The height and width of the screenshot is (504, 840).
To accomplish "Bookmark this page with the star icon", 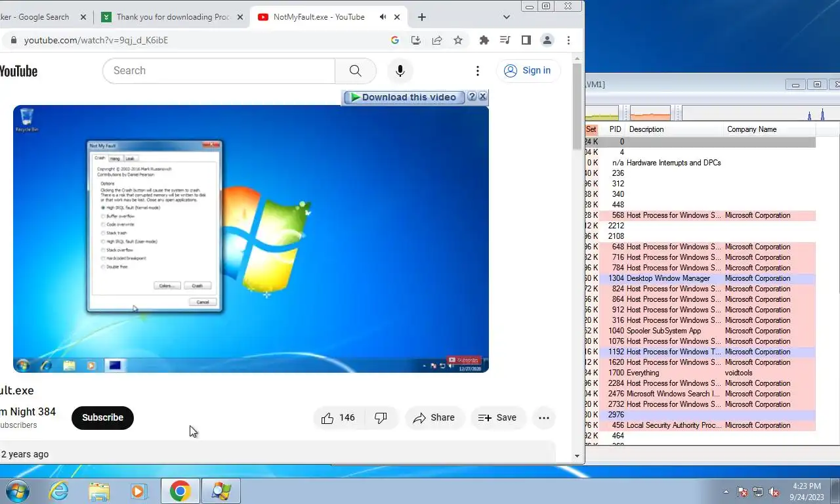I will (x=458, y=40).
